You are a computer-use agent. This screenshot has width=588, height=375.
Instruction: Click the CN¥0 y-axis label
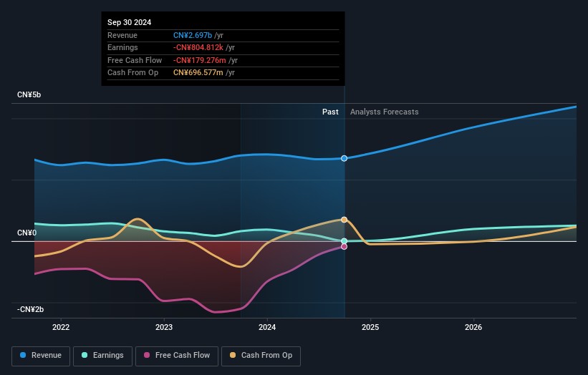click(27, 233)
